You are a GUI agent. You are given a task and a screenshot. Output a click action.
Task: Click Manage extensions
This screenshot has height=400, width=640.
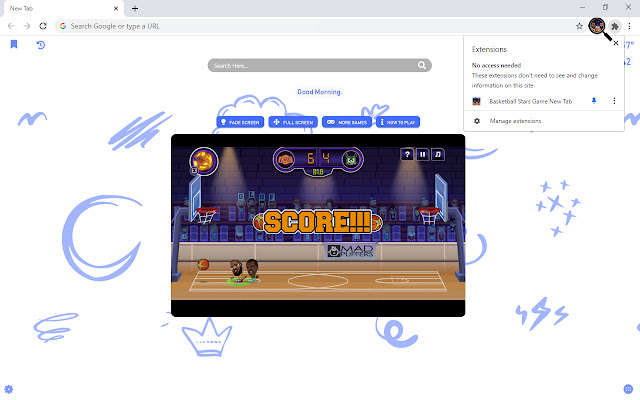515,121
